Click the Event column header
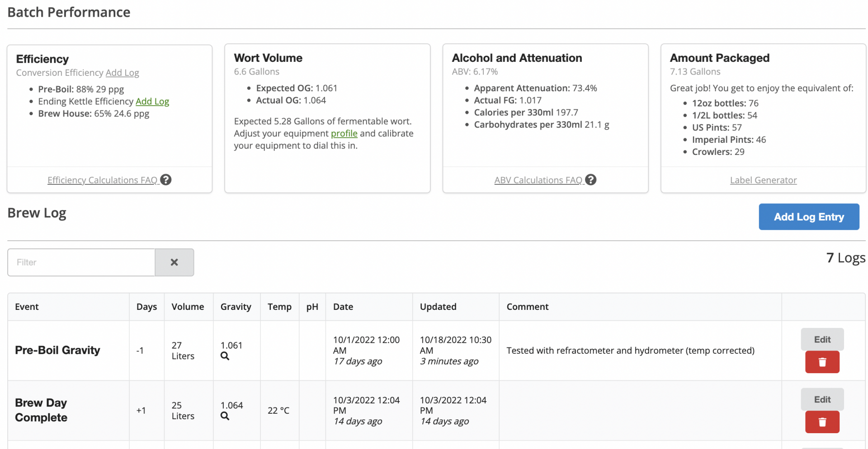The height and width of the screenshot is (449, 868). click(27, 307)
